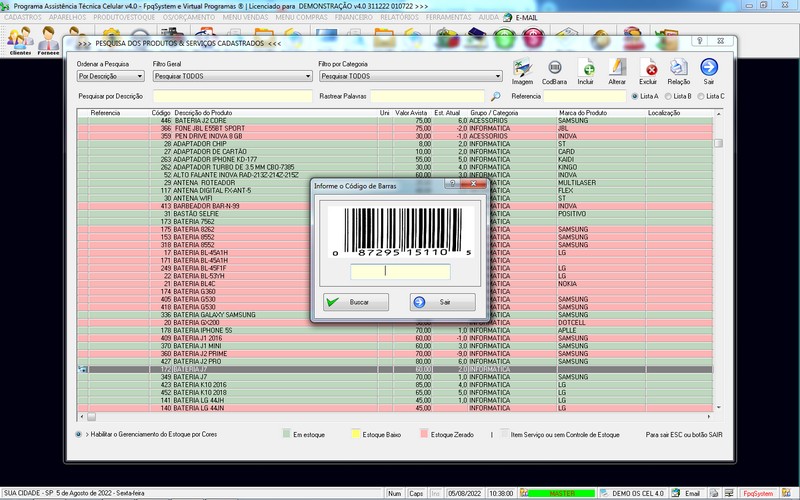This screenshot has height=500, width=800.
Task: Select the PEN DRIVE INOVA 8 GB row
Action: pos(395,136)
